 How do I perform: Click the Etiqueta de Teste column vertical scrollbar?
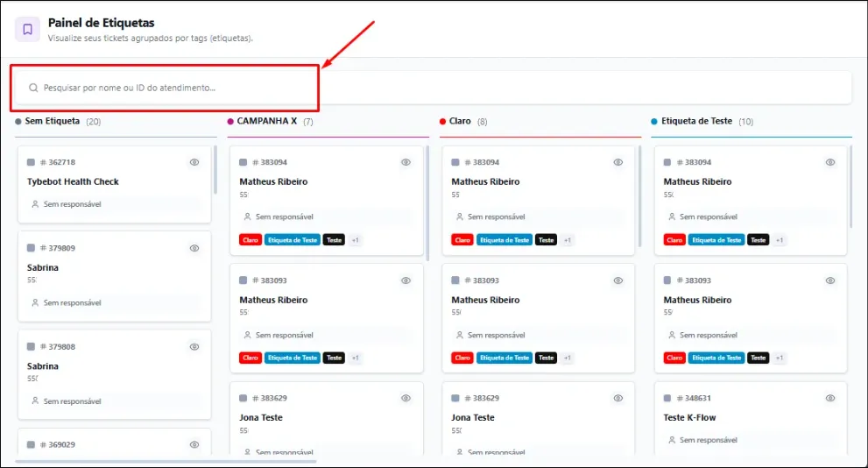[850, 187]
